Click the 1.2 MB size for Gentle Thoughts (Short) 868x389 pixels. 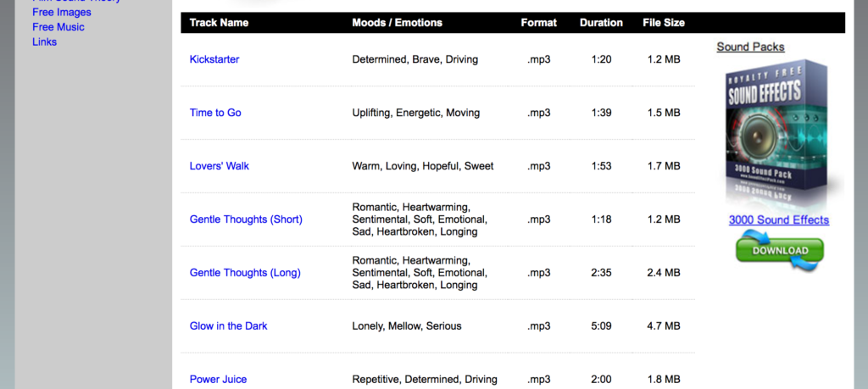(x=664, y=220)
